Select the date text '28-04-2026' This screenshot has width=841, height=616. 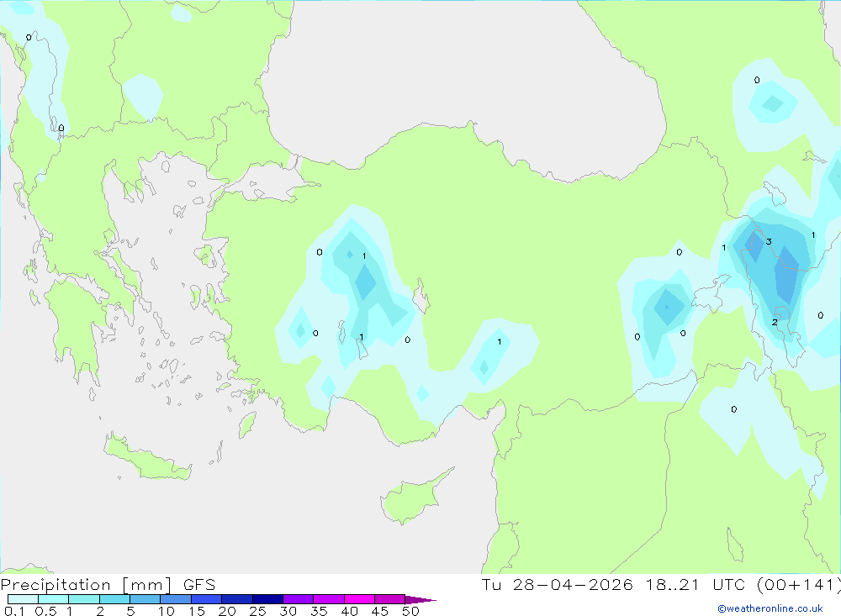[573, 584]
